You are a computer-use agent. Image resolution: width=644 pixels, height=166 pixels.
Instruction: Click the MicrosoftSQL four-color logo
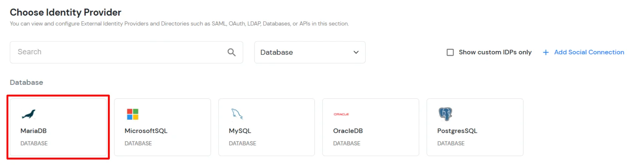[133, 114]
